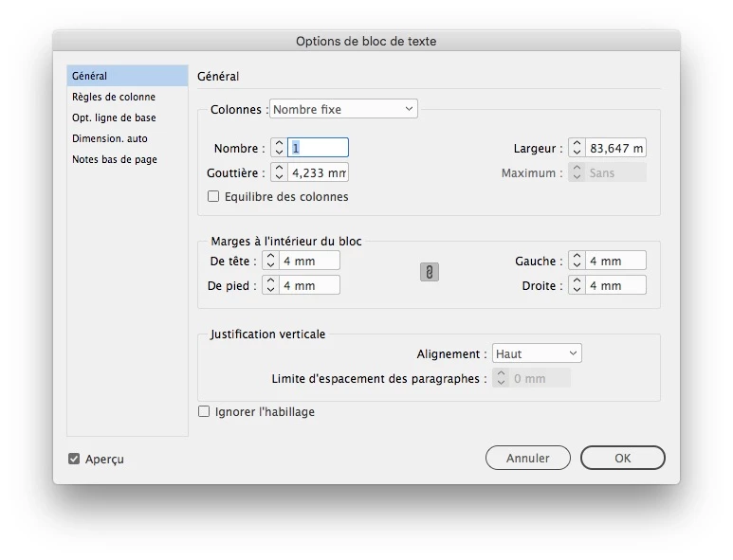The height and width of the screenshot is (560, 733).
Task: Decrease Droite margin with down arrow
Action: click(577, 290)
